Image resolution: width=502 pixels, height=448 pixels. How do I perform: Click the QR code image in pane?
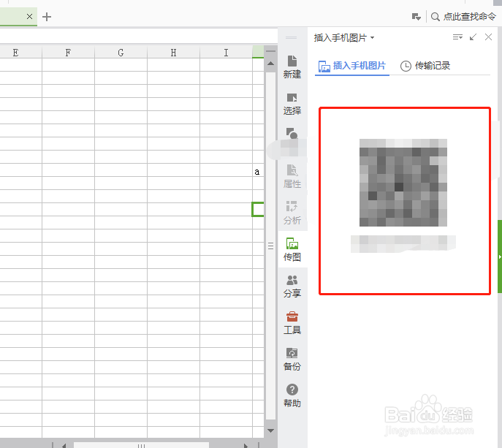click(x=403, y=183)
